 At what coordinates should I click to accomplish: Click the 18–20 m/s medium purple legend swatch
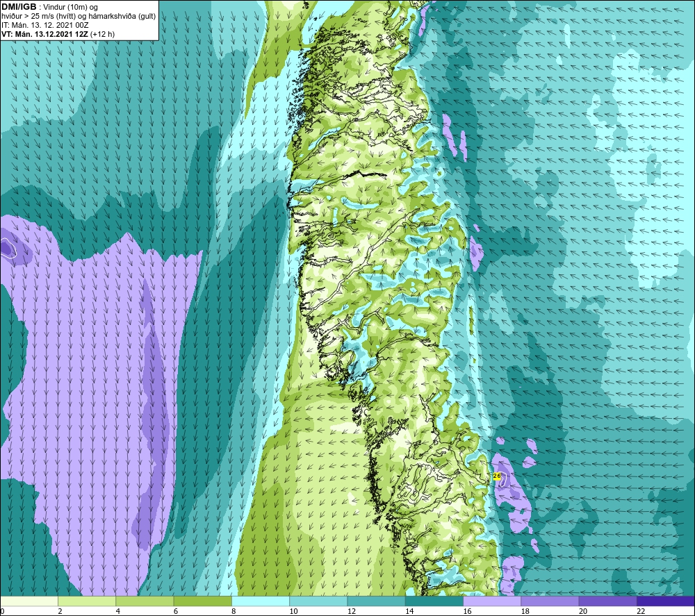point(550,601)
